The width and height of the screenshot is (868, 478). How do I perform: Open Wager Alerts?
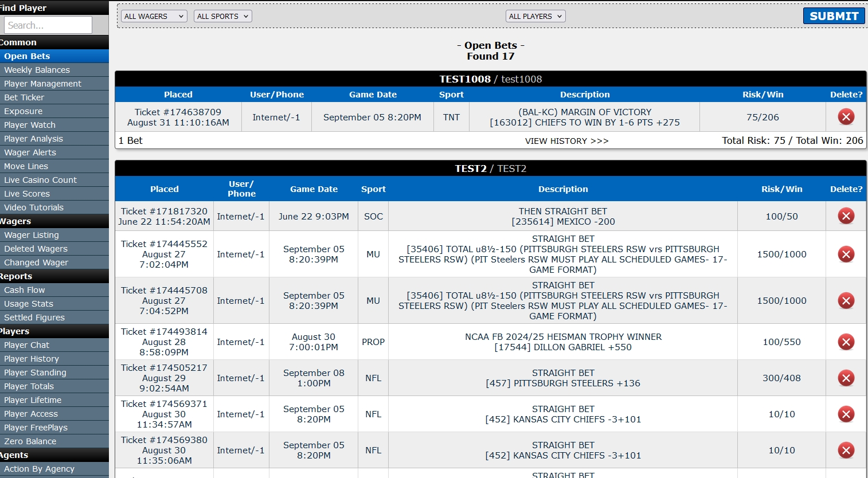[54, 152]
